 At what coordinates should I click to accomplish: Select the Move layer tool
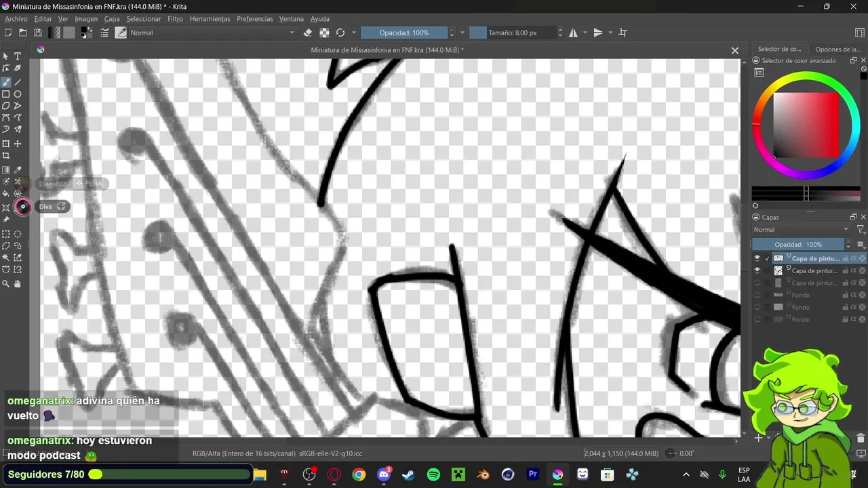(18, 144)
